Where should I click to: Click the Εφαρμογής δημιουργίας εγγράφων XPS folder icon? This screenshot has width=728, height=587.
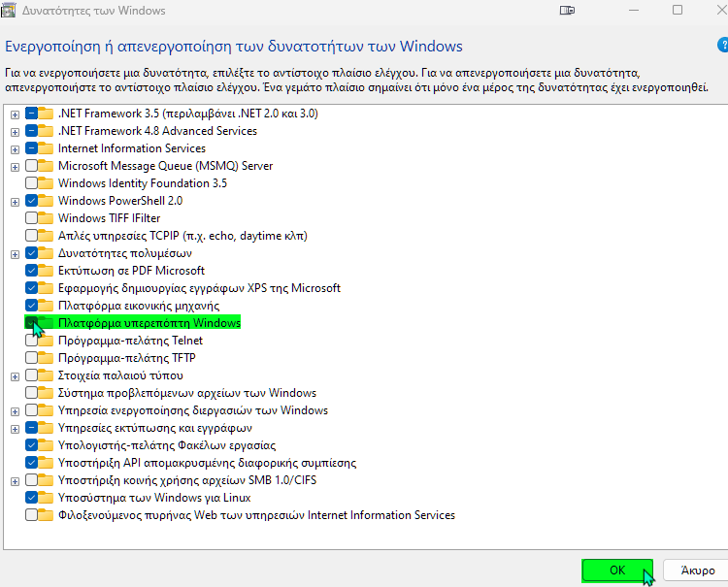(45, 288)
